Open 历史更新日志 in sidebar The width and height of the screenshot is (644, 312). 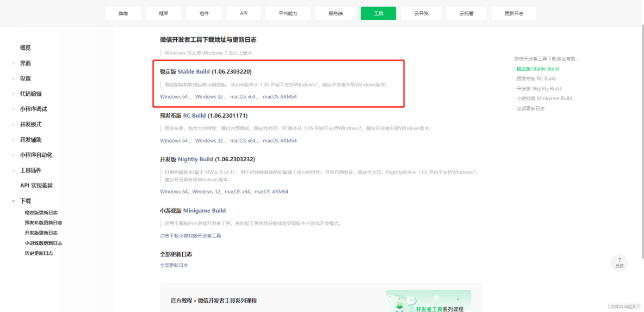39,253
